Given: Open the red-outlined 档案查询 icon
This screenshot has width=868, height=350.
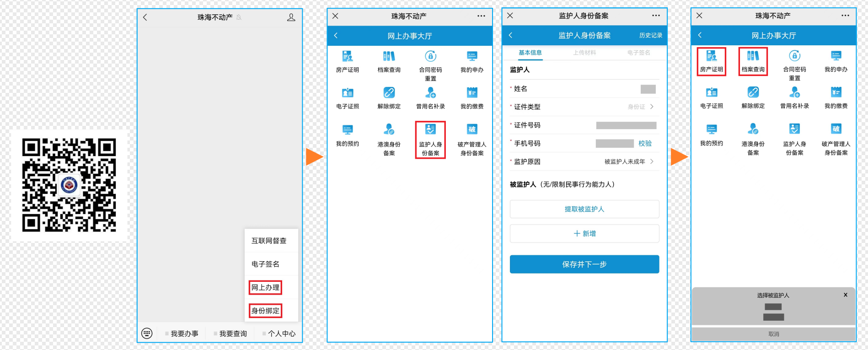Looking at the screenshot, I should (x=753, y=61).
